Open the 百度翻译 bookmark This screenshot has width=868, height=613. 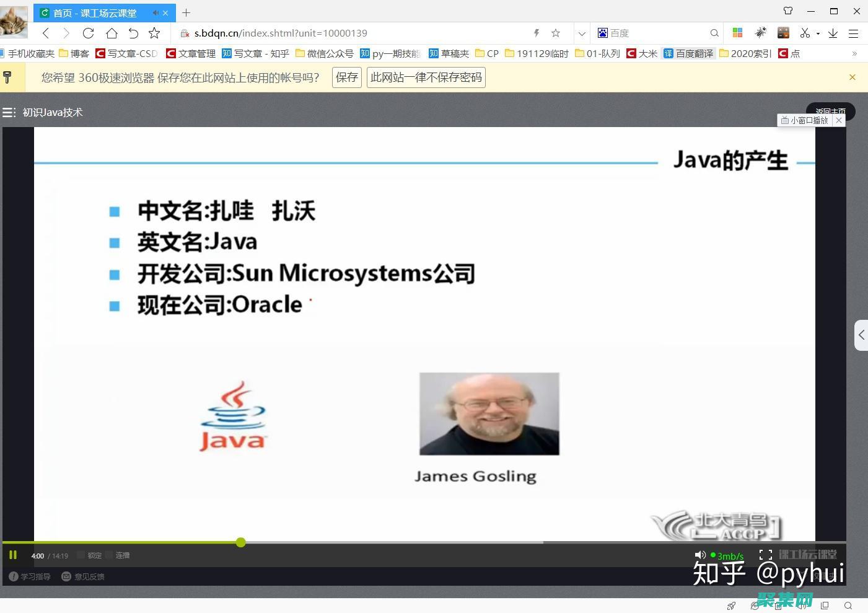click(x=688, y=53)
